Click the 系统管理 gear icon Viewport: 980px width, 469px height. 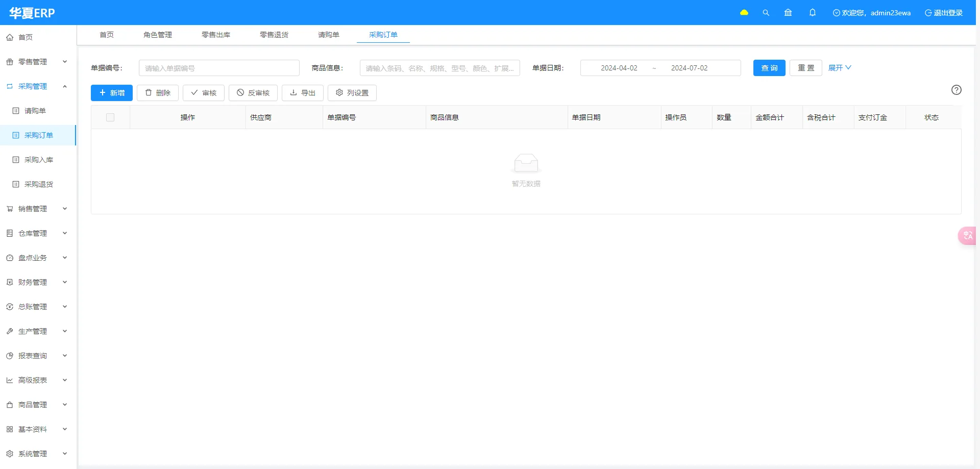tap(10, 454)
